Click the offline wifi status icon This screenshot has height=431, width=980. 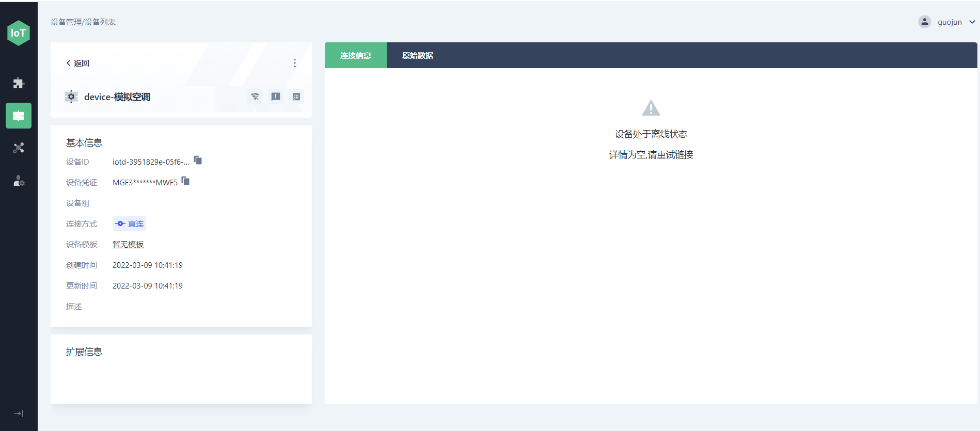255,97
